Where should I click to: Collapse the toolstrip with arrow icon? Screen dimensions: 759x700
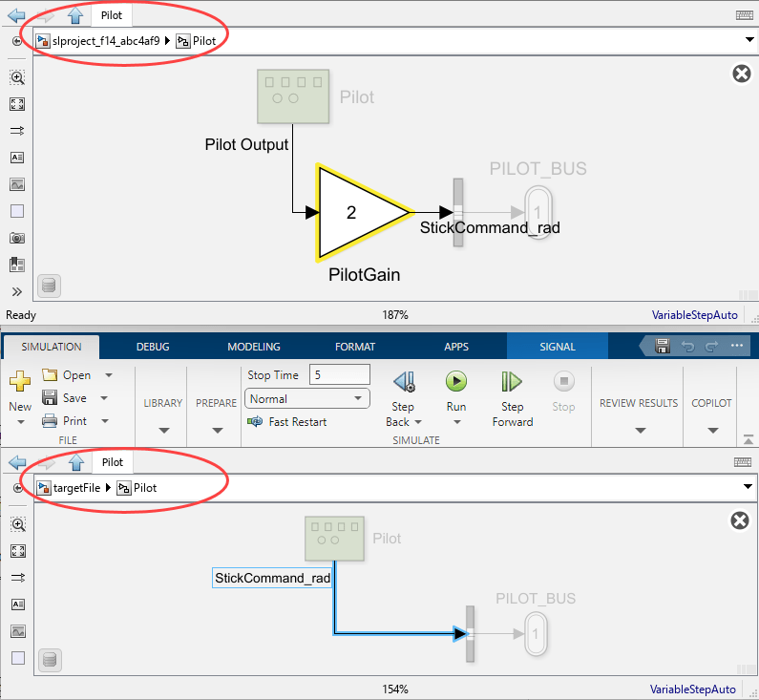(x=748, y=439)
